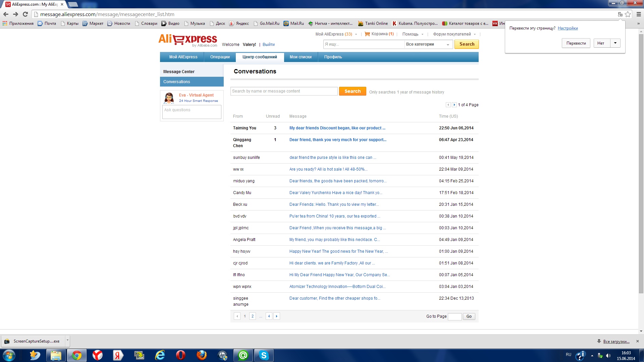Open the Windows Start button
The image size is (644, 362).
(x=9, y=355)
